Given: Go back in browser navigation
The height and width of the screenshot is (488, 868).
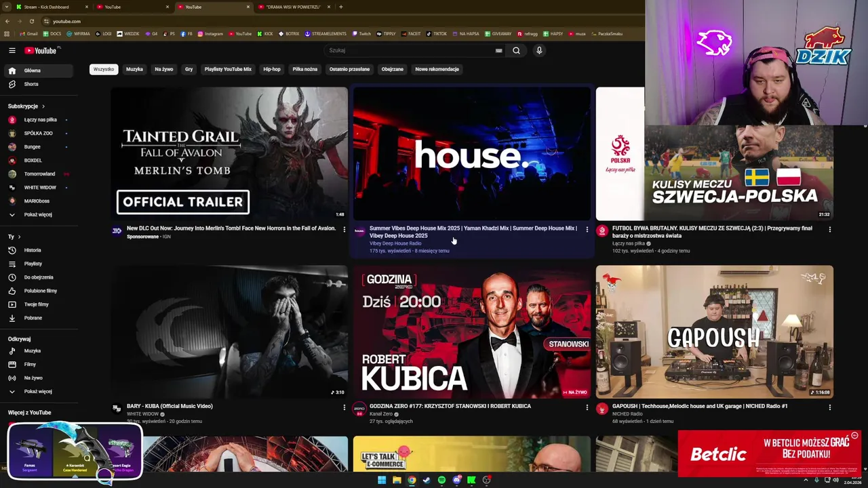Looking at the screenshot, I should 7,21.
